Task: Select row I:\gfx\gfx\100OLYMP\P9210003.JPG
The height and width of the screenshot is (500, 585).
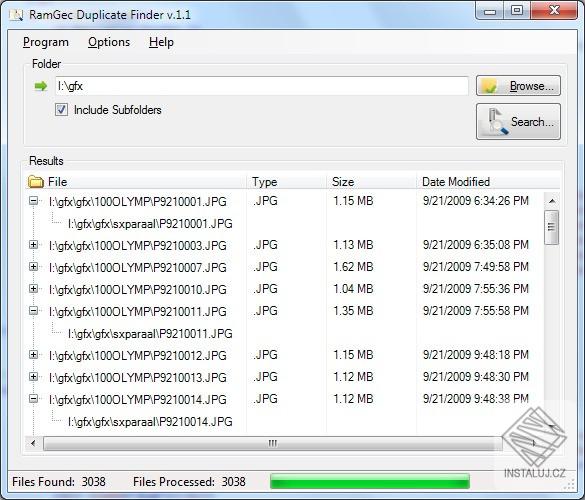Action: click(138, 246)
